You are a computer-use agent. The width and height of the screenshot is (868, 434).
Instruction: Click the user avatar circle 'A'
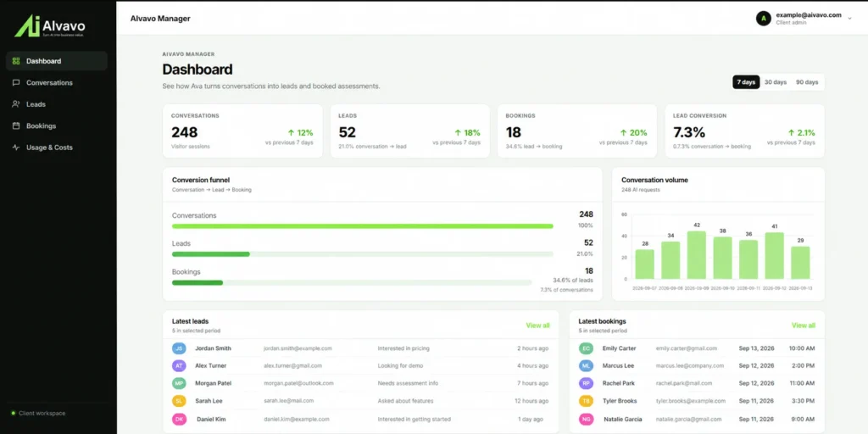coord(764,19)
